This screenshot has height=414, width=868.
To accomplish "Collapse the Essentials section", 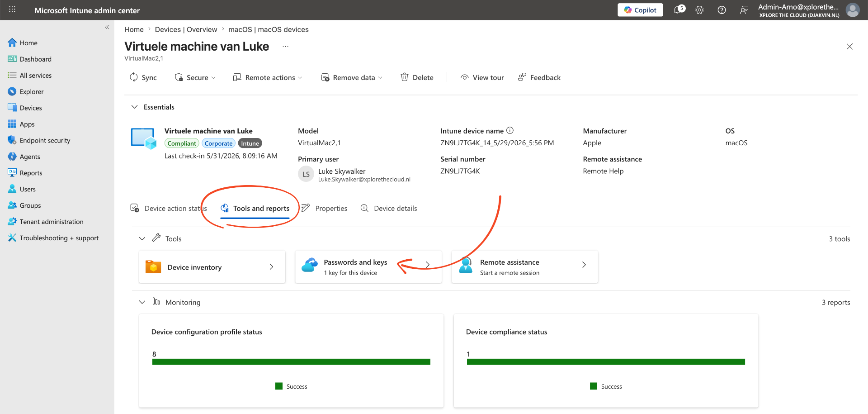I will (x=134, y=107).
